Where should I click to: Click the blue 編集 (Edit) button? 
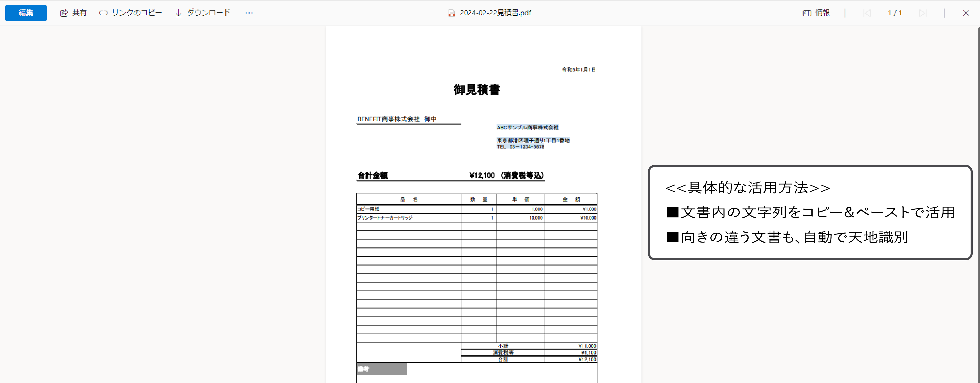tap(25, 13)
